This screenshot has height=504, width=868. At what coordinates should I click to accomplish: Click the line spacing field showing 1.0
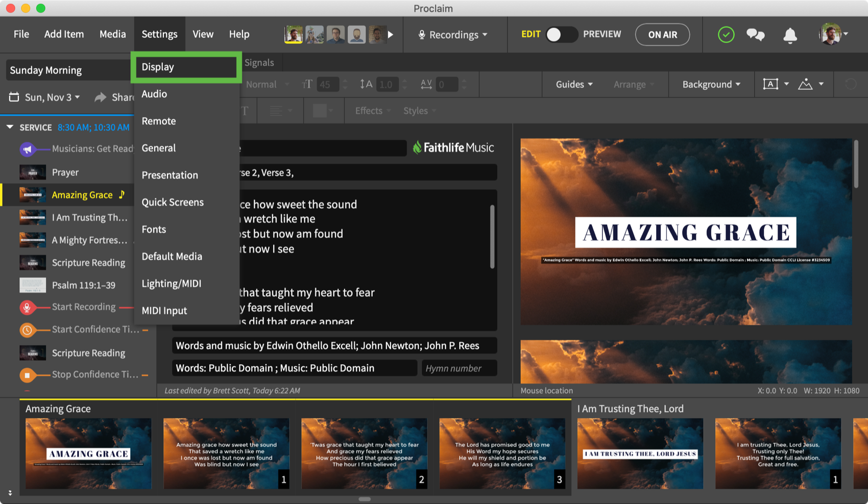pyautogui.click(x=387, y=84)
